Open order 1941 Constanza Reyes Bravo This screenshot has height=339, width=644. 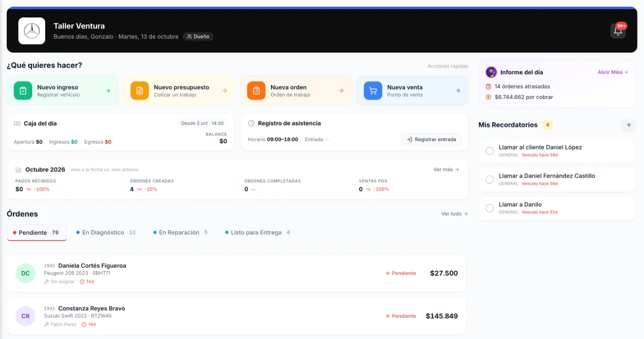tap(236, 316)
